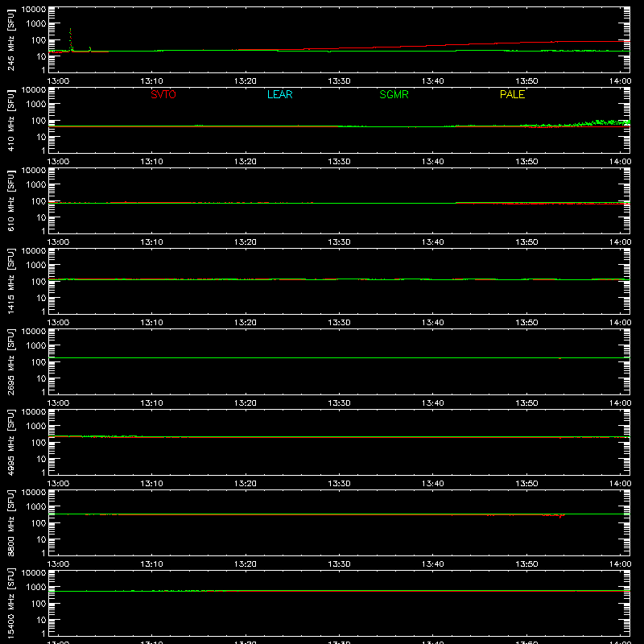This screenshot has width=644, height=644.
Task: Click the 13:40 tick under 4995 MHz plot
Action: 433,484
